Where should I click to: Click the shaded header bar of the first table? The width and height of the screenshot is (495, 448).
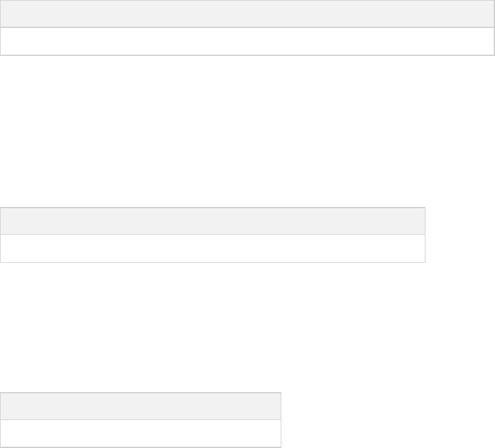[247, 14]
